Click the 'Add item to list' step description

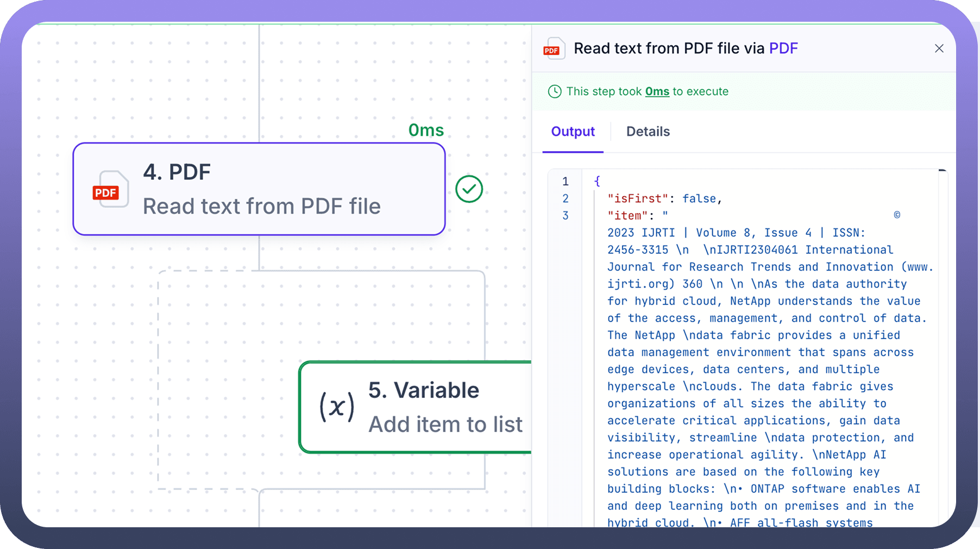tap(445, 425)
